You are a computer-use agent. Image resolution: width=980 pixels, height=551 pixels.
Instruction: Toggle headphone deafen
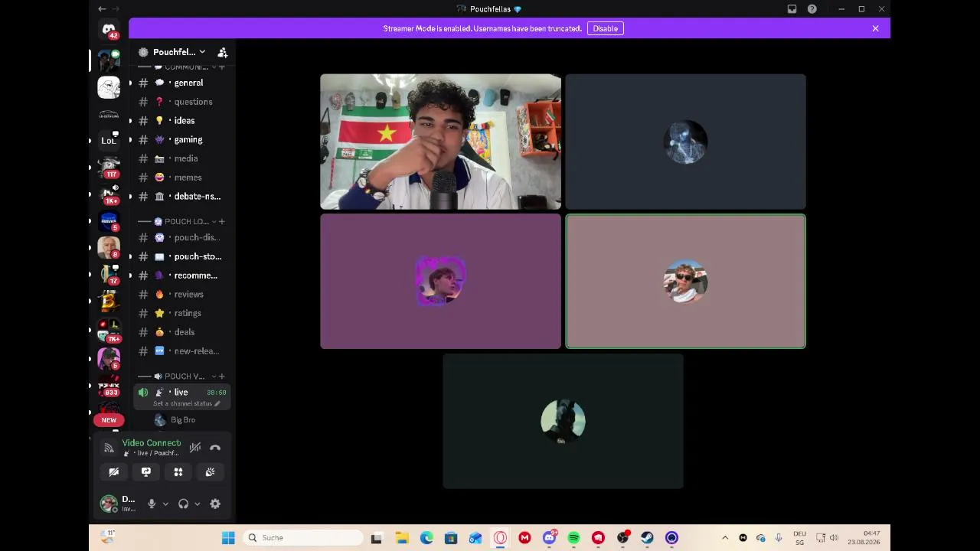click(x=183, y=504)
